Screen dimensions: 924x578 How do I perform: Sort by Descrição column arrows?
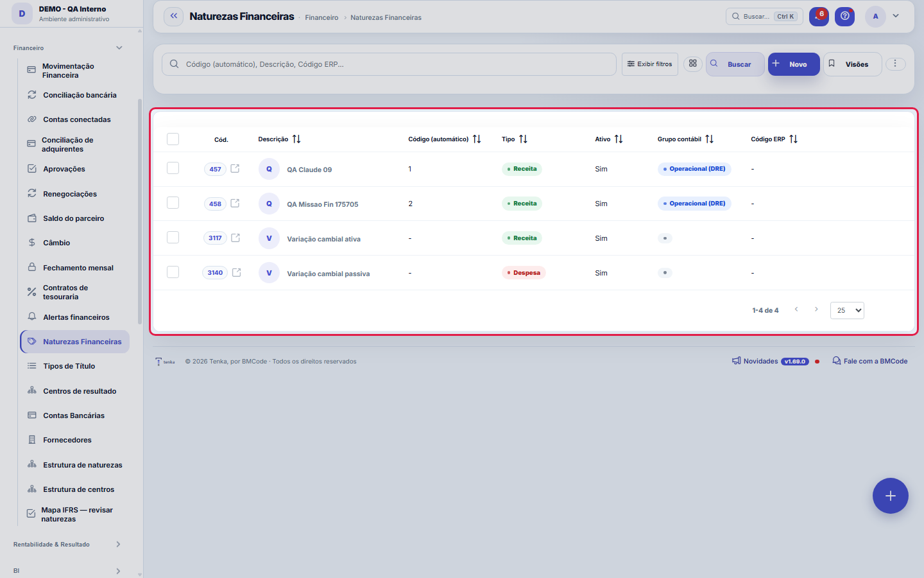coord(296,139)
